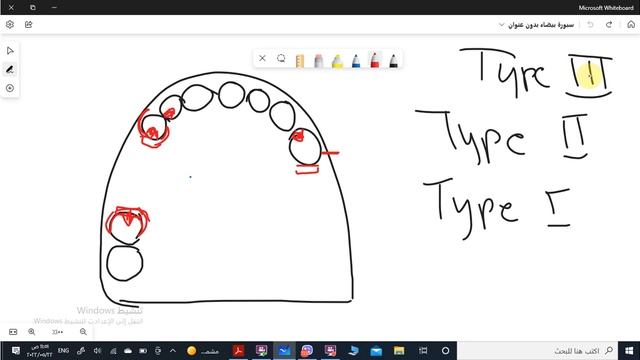
Task: Pick the yellow highlighter
Action: tap(338, 61)
